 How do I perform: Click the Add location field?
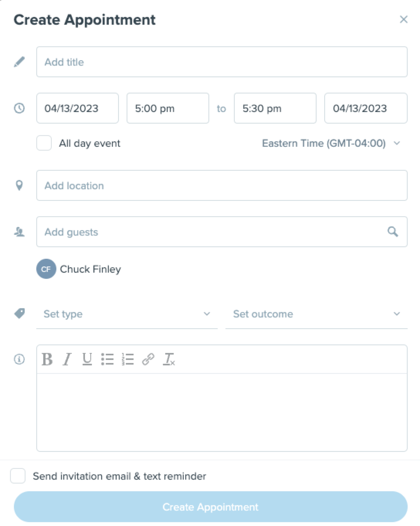(222, 185)
